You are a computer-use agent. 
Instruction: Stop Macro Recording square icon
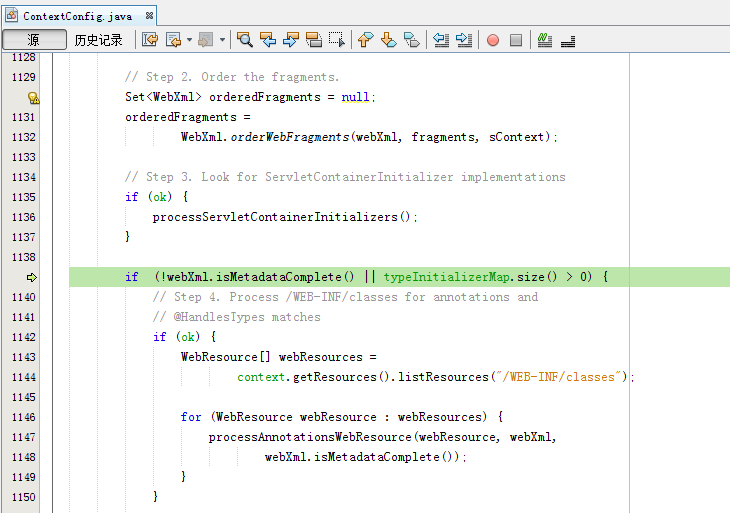(516, 40)
